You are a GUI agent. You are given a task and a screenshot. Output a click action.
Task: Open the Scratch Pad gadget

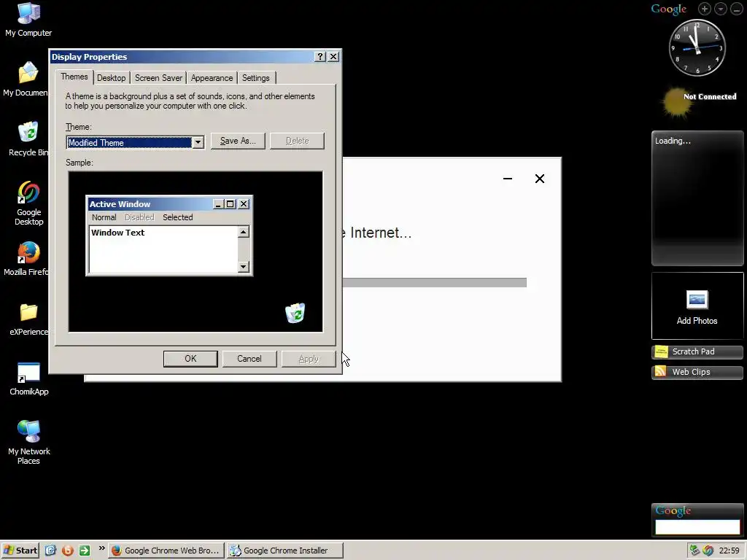tap(697, 351)
